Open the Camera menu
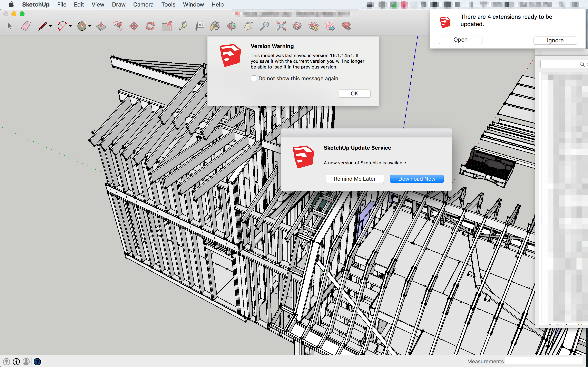This screenshot has height=367, width=588. pos(143,5)
